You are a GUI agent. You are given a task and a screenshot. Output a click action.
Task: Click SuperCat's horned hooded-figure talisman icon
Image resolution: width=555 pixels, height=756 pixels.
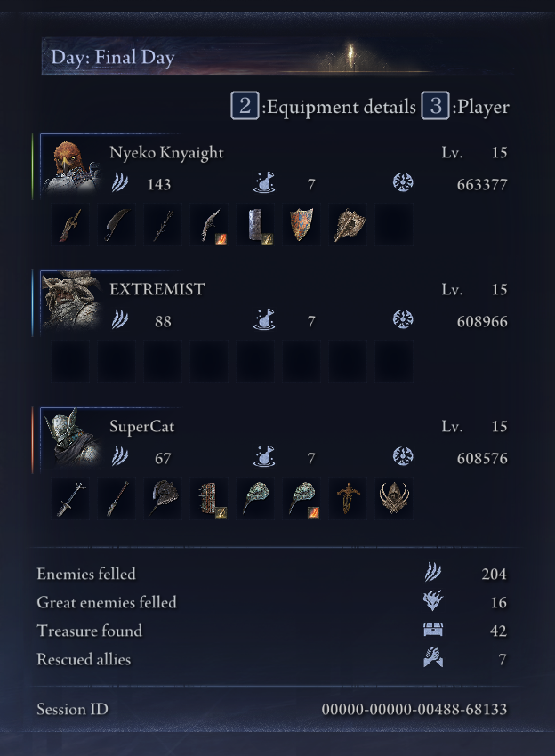(394, 499)
